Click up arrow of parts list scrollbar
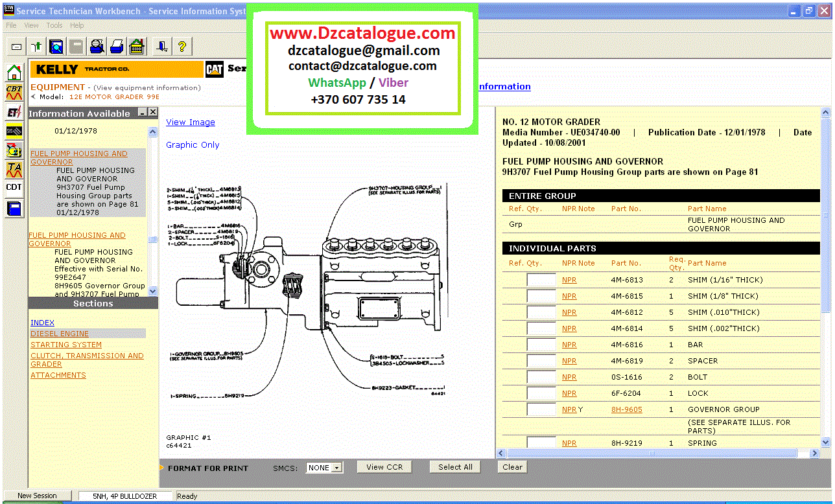 tap(825, 113)
